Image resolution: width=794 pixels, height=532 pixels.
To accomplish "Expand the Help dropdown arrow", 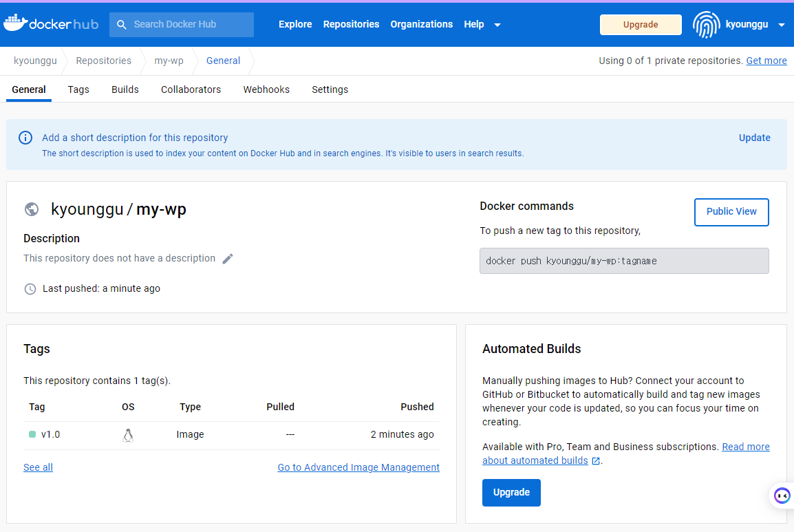I will pos(497,25).
